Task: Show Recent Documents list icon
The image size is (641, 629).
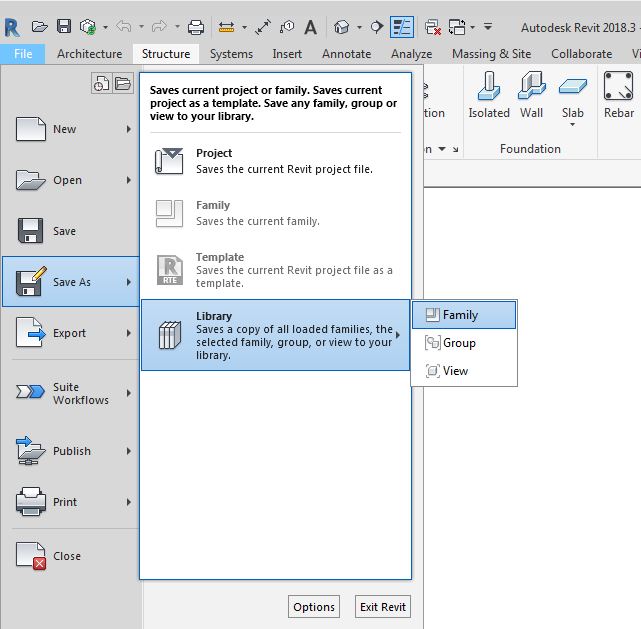Action: (x=101, y=83)
